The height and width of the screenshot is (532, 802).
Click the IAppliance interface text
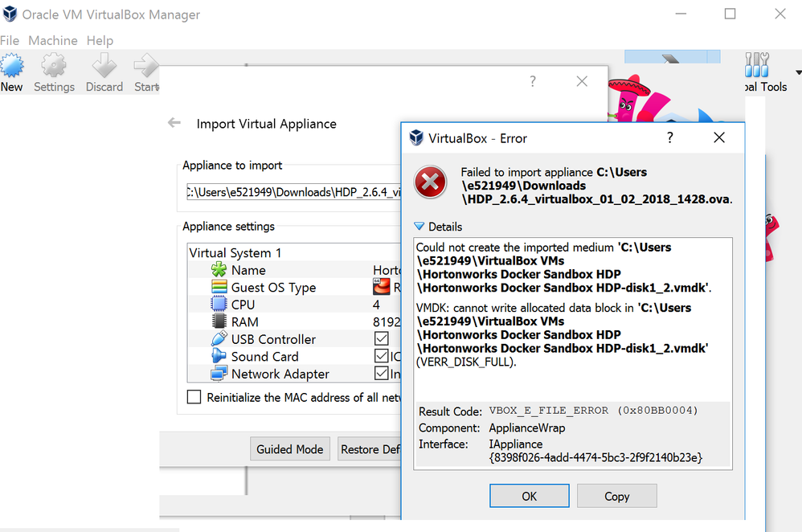tap(516, 444)
